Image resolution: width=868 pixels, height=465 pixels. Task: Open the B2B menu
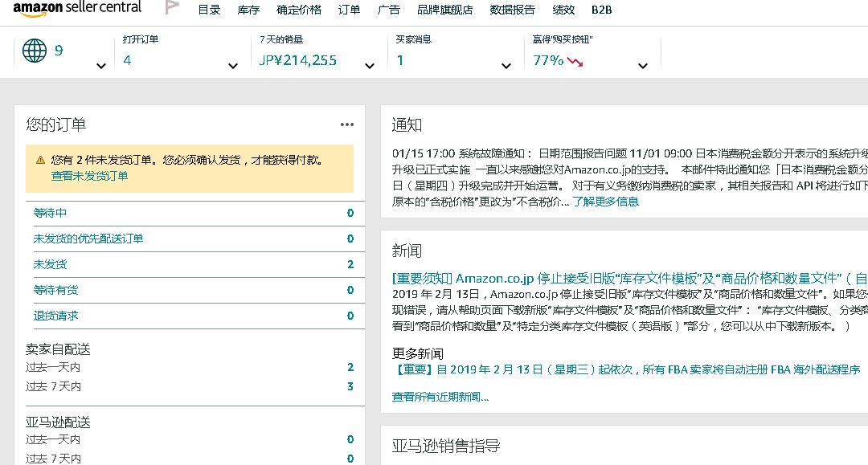pyautogui.click(x=602, y=10)
